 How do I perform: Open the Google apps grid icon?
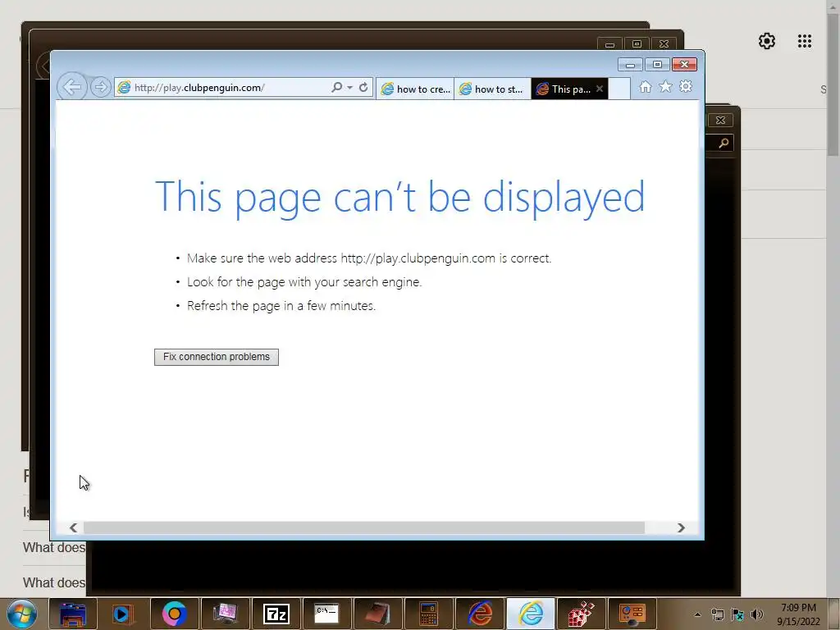805,41
